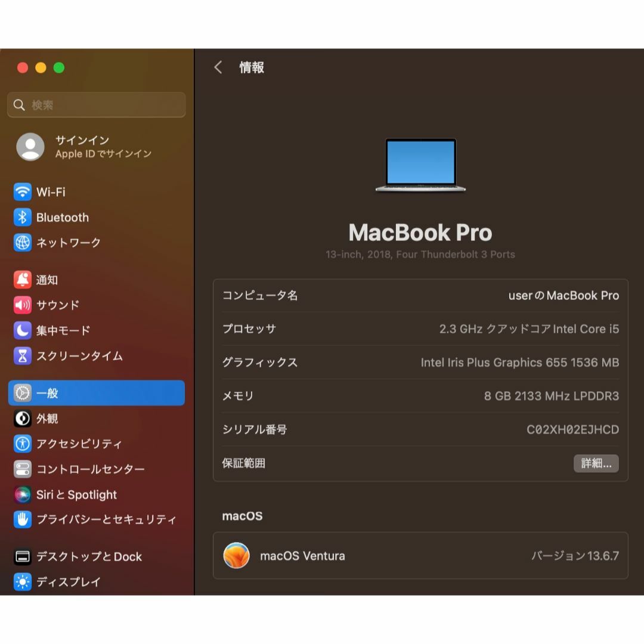This screenshot has height=644, width=644.
Task: Click Apple ID でサインイン text
Action: tap(103, 154)
